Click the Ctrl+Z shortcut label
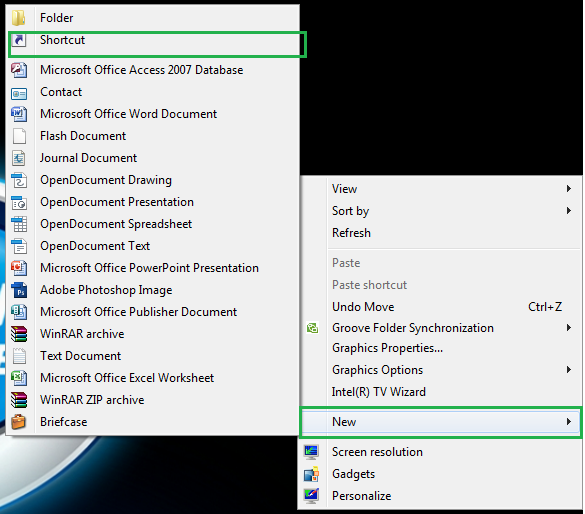The image size is (585, 514). coord(545,307)
